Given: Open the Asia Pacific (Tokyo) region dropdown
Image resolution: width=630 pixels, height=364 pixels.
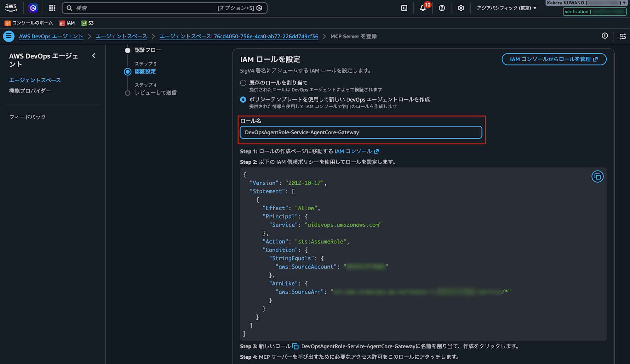Looking at the screenshot, I should tap(507, 8).
